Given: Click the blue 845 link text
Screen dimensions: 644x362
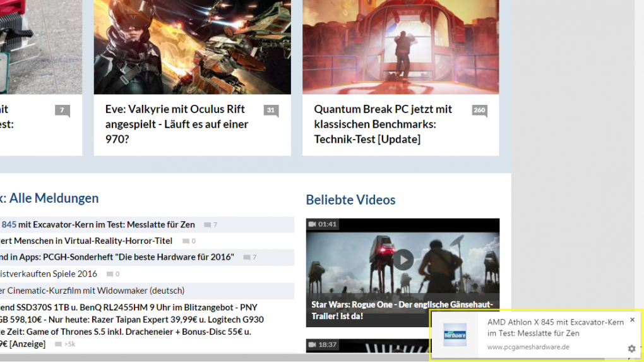Looking at the screenshot, I should point(9,225).
